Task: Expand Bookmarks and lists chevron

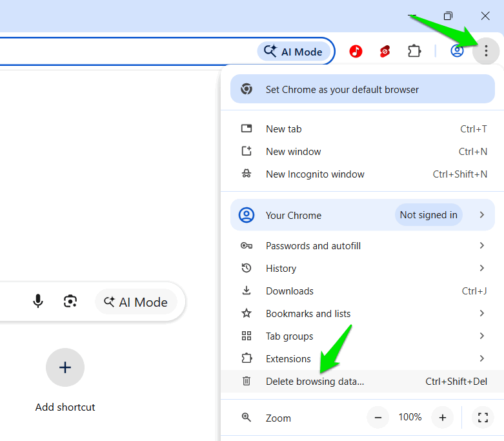Action: pos(481,313)
